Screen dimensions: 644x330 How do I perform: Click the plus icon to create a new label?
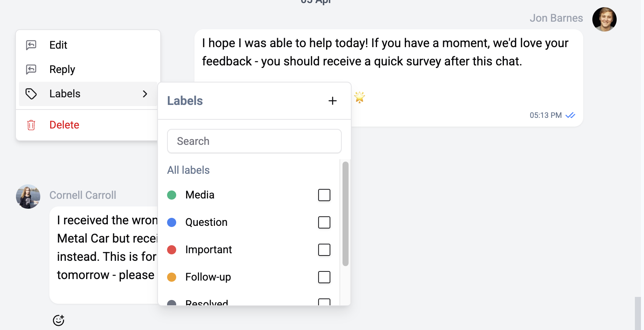(x=332, y=100)
